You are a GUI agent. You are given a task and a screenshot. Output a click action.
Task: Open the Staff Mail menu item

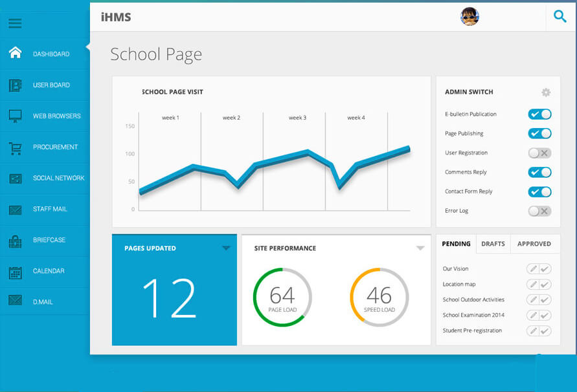50,209
